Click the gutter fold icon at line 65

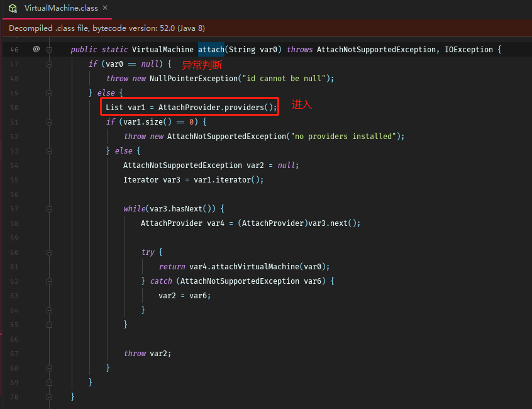[x=49, y=324]
